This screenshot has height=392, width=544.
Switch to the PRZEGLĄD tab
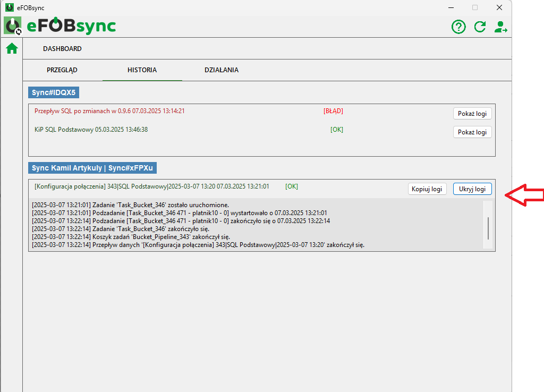click(62, 70)
